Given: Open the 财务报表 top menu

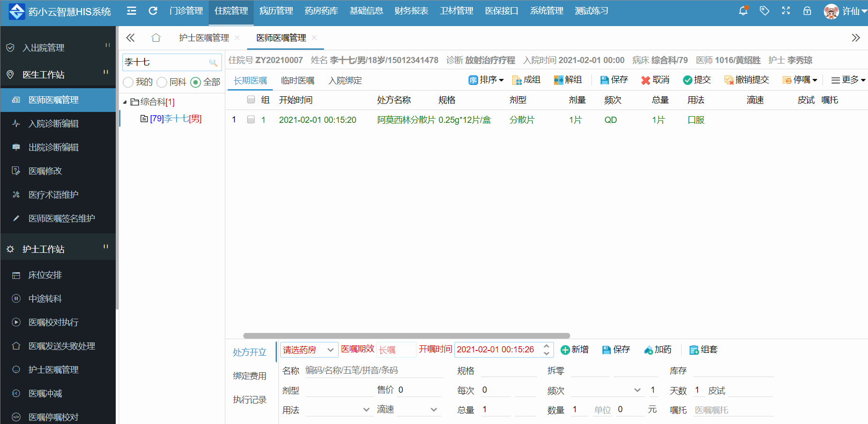Looking at the screenshot, I should (x=411, y=11).
